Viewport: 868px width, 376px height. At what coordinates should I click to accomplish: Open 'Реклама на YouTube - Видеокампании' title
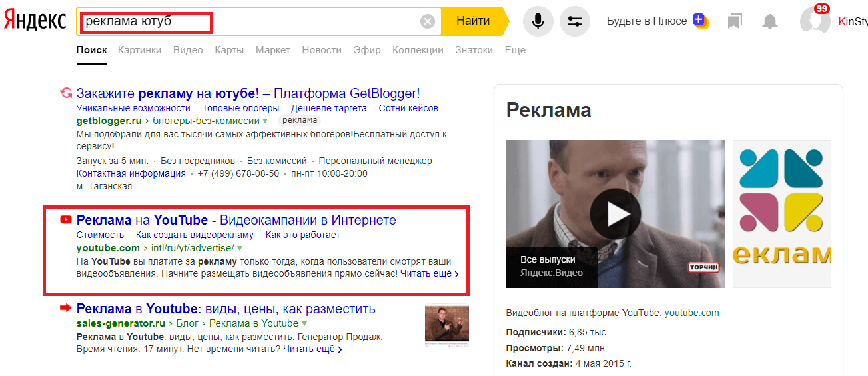coord(236,220)
